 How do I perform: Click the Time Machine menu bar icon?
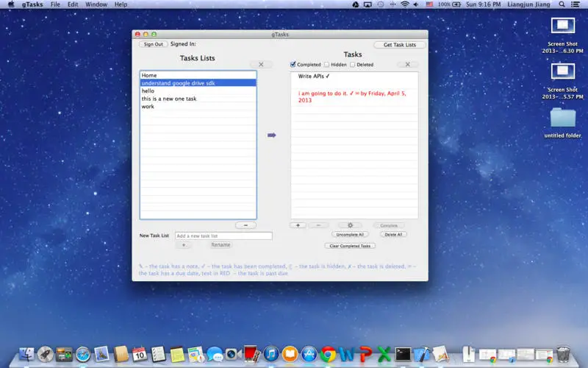[380, 4]
